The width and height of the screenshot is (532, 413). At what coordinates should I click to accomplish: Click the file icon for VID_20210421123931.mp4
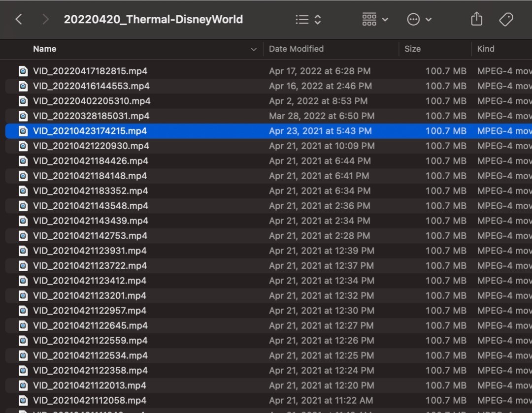point(23,251)
